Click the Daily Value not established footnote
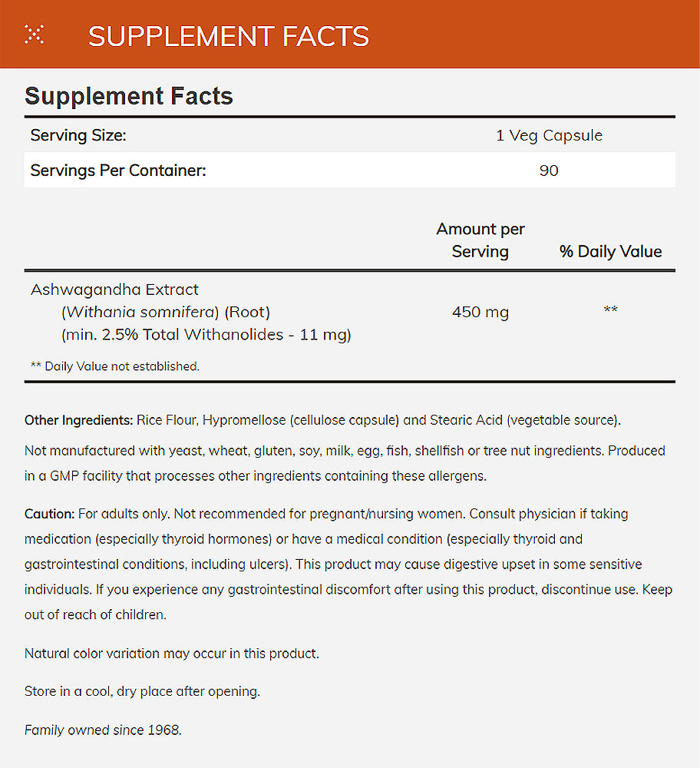 click(x=114, y=366)
